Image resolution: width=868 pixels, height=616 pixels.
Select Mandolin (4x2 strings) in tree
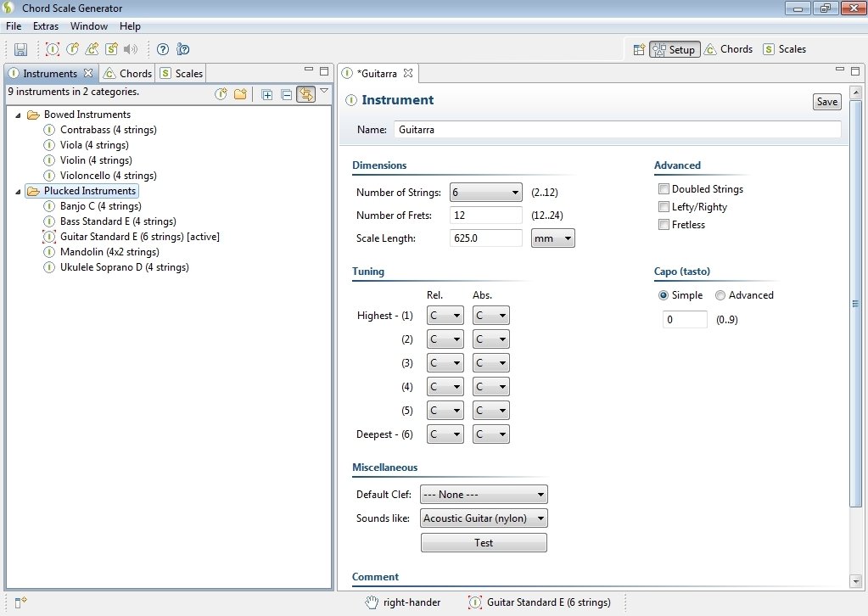coord(109,252)
